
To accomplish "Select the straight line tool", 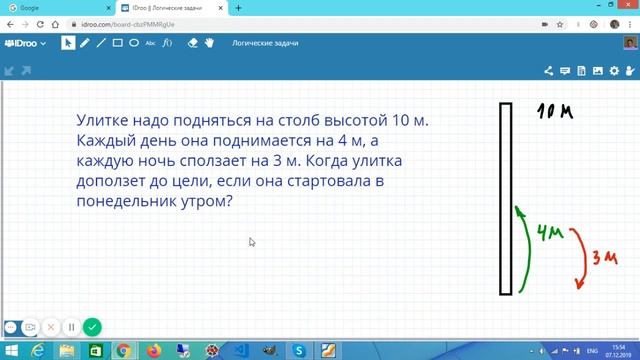I will click(x=101, y=43).
